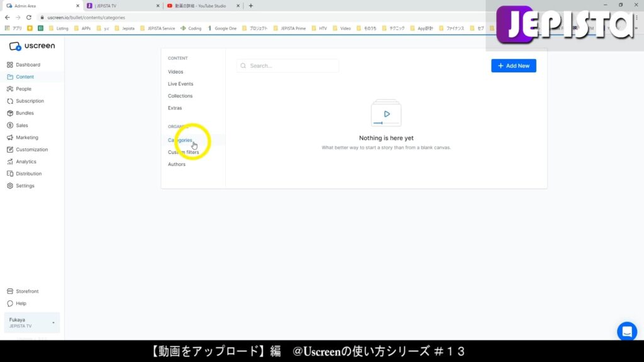644x362 pixels.
Task: Select the Content folder icon
Action: pos(10,77)
